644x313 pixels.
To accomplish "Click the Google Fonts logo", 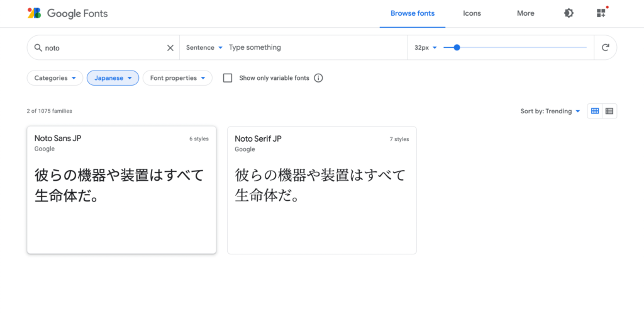I will pyautogui.click(x=67, y=13).
